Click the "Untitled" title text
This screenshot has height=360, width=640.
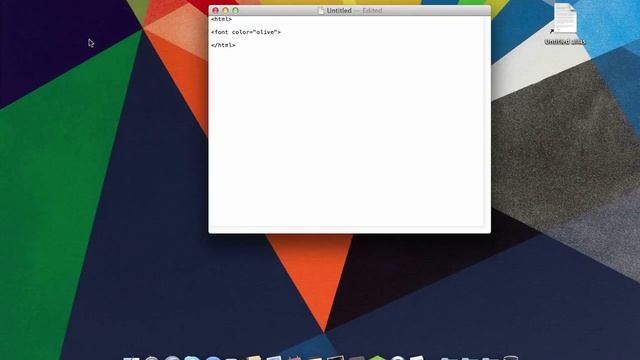tap(339, 11)
